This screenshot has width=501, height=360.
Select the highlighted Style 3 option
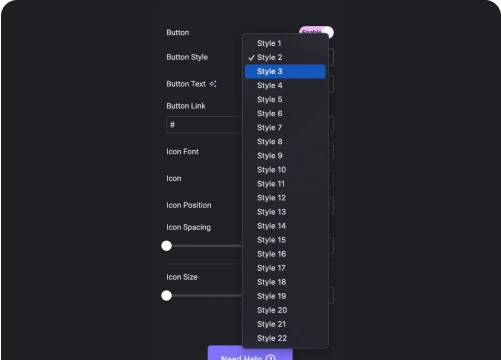(285, 71)
